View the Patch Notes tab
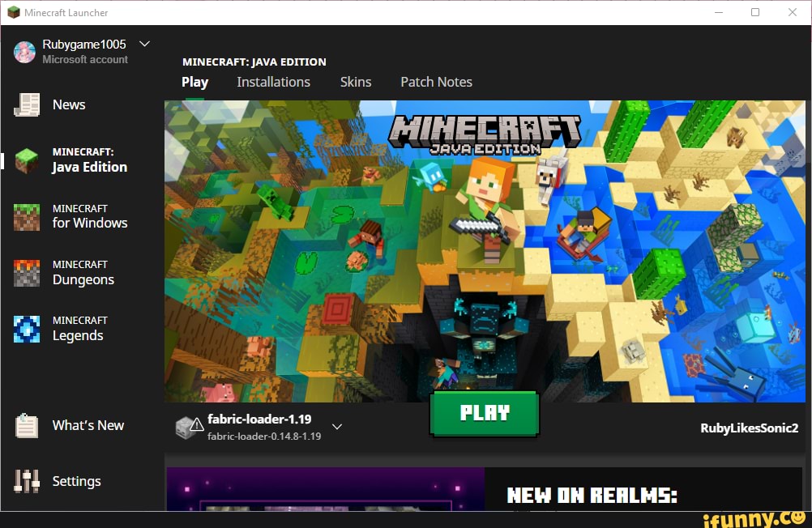 436,82
